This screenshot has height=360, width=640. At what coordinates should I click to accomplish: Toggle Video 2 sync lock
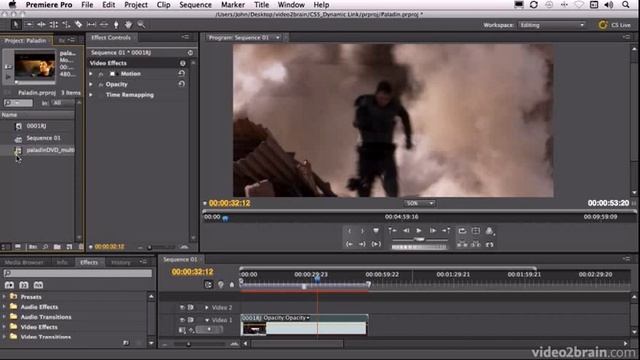coord(191,307)
